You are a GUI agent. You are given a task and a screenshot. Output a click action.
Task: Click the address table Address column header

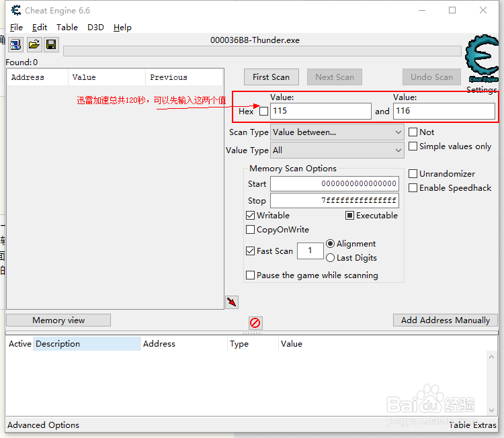point(184,343)
